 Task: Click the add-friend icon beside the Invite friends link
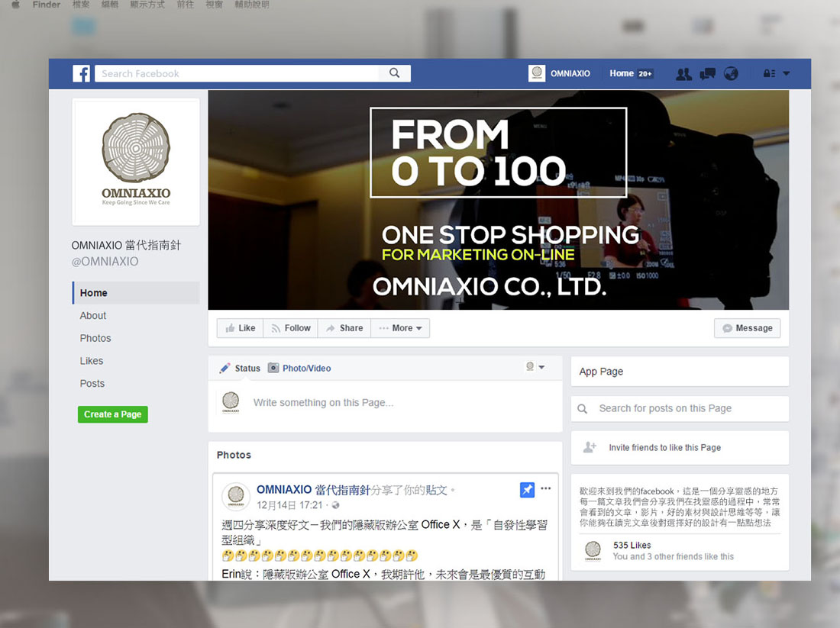(x=590, y=447)
